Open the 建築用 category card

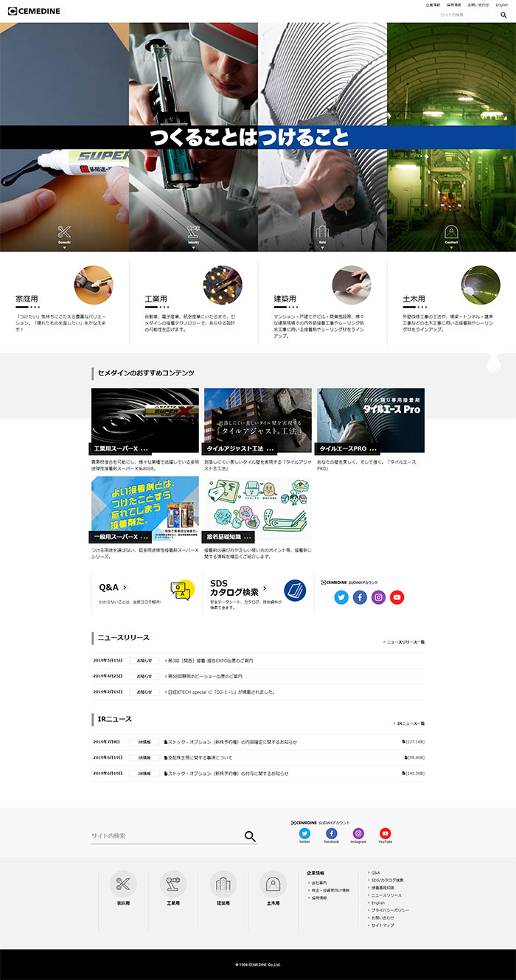point(322,302)
